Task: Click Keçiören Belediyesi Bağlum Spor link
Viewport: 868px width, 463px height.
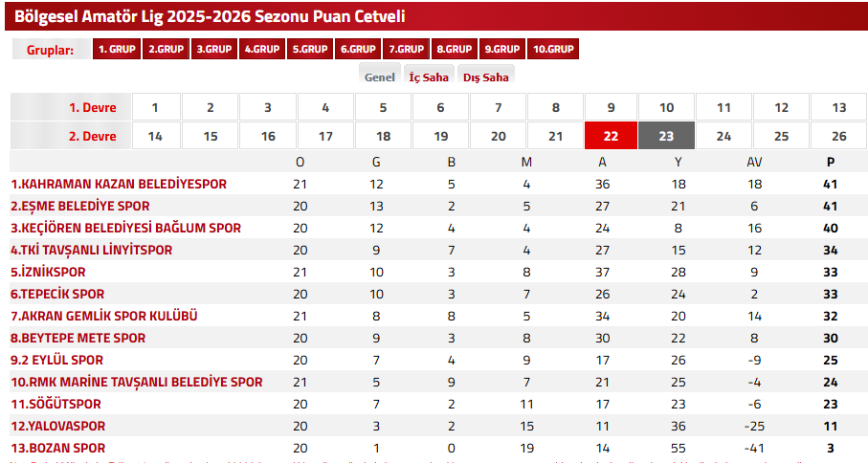Action: click(x=126, y=228)
